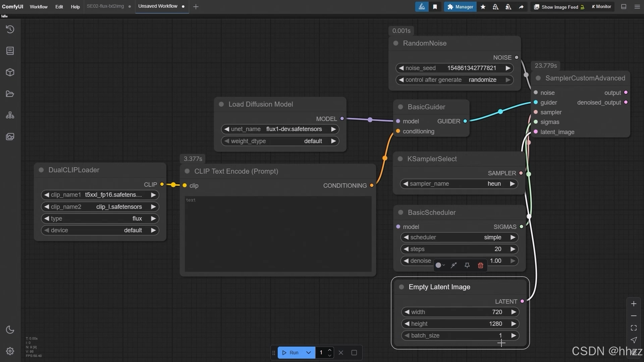The image size is (644, 362).
Task: Open settings gear in sidebar
Action: [x=10, y=351]
